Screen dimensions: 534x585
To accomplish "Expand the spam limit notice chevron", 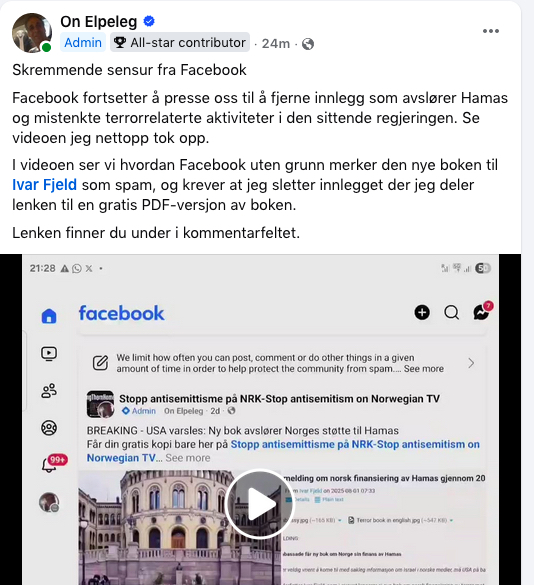I will point(471,363).
